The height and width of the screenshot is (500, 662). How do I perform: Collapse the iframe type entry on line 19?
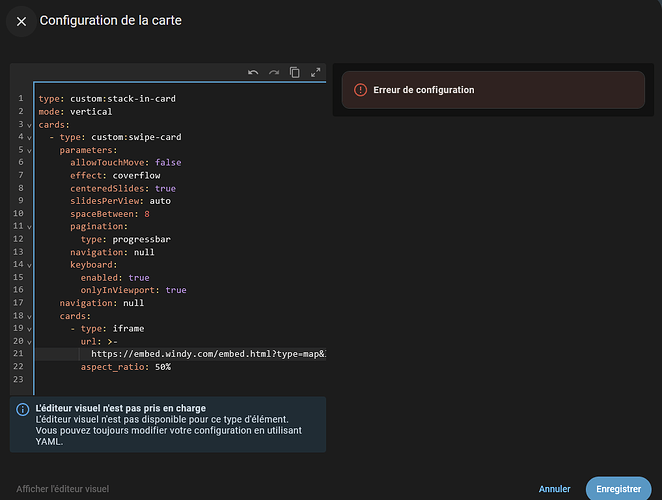click(29, 329)
